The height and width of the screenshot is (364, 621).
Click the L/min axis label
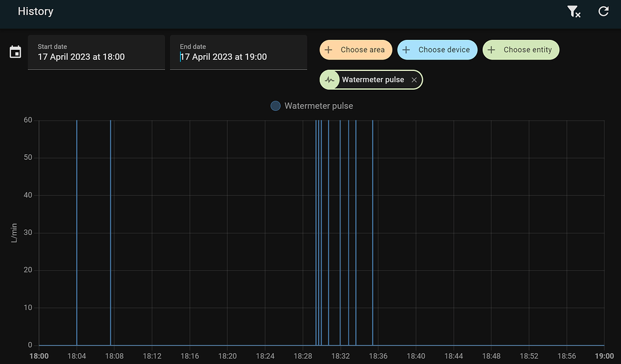tap(15, 230)
